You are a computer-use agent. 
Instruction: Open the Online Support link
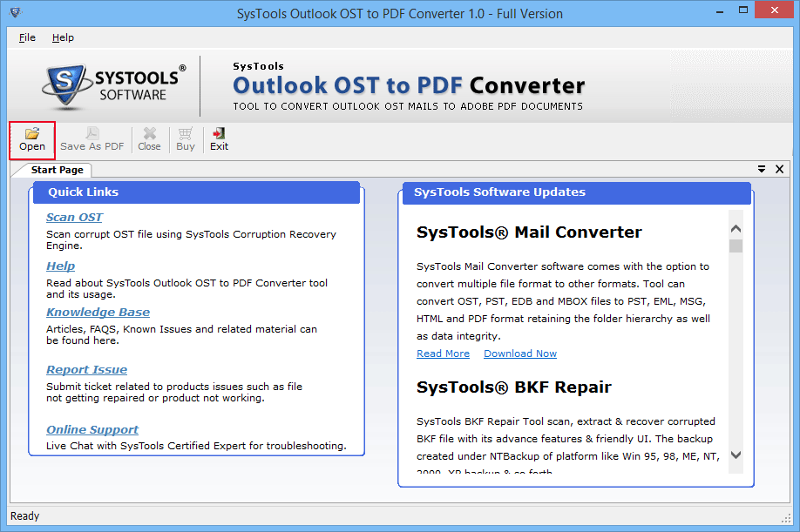[x=92, y=430]
